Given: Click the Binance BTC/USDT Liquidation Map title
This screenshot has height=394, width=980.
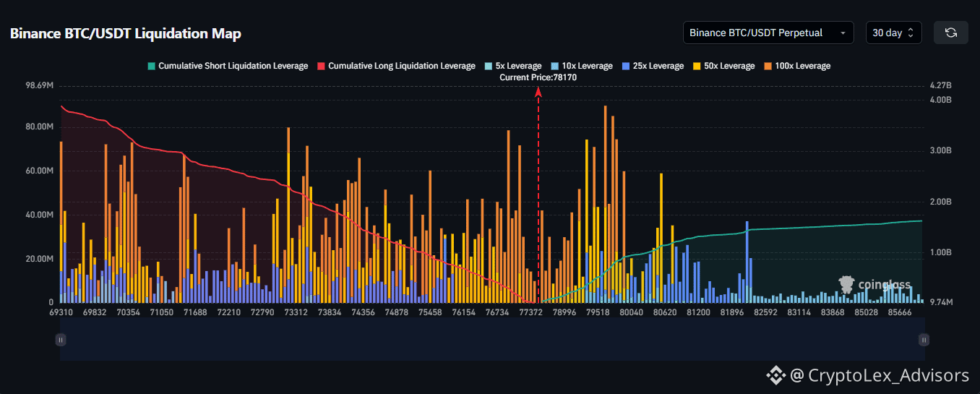Looking at the screenshot, I should pos(126,33).
